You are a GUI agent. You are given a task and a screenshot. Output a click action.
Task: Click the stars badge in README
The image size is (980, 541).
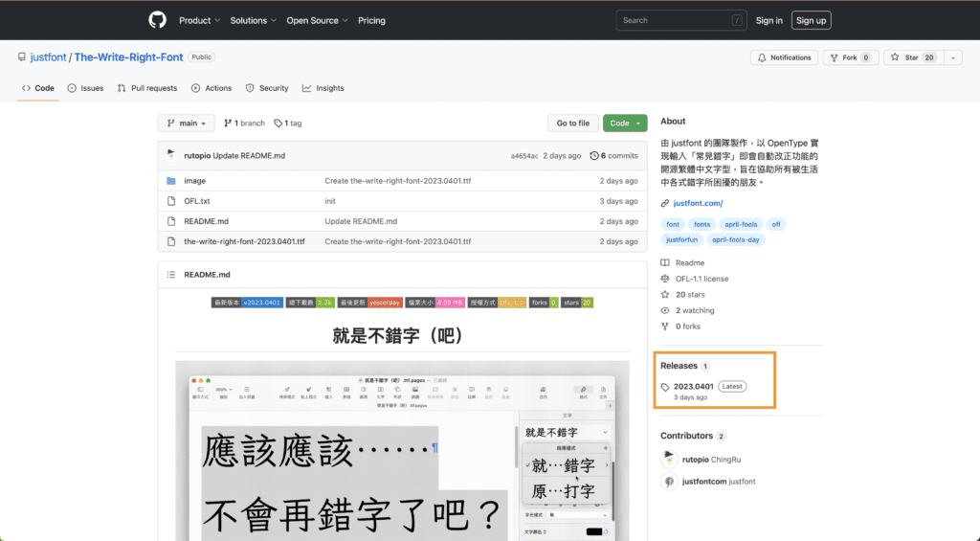tap(577, 302)
